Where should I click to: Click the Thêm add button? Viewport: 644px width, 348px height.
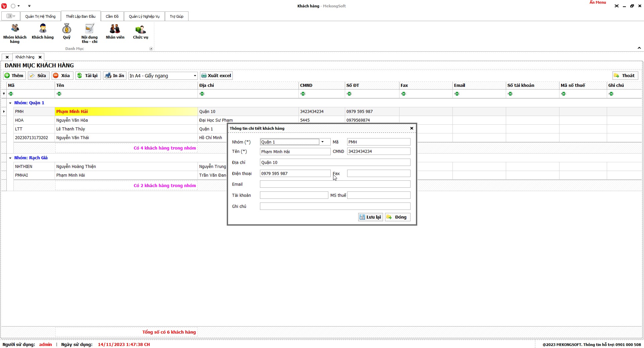(x=14, y=76)
